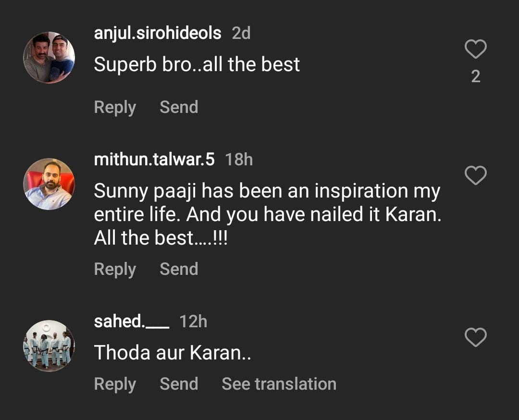Go to the sahed.___ username link
This screenshot has height=420, width=519.
[132, 321]
